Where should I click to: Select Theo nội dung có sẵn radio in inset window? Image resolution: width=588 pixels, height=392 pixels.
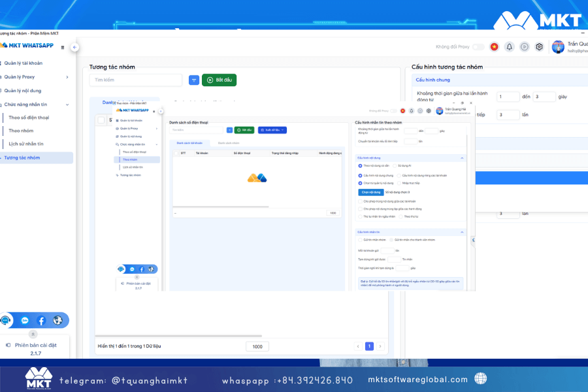click(x=360, y=166)
